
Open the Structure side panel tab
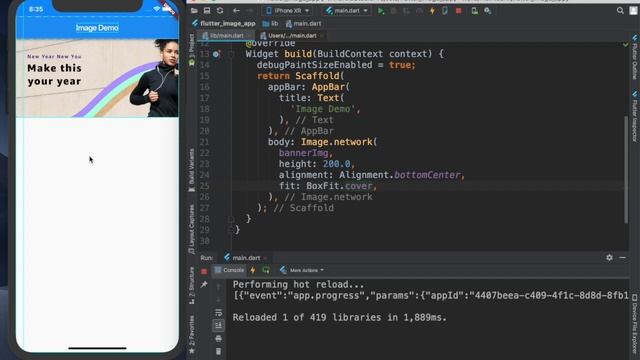[x=191, y=286]
